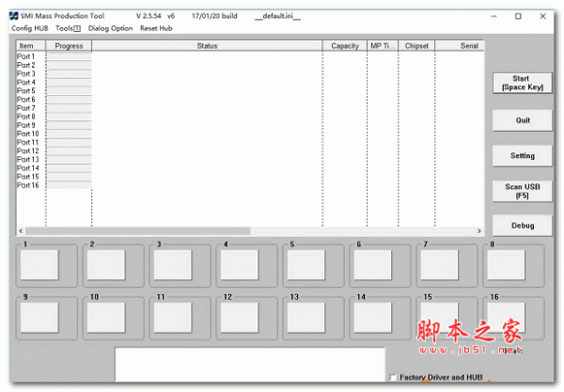Open the Config HUB menu
Screen dimensions: 564x392
[30, 28]
